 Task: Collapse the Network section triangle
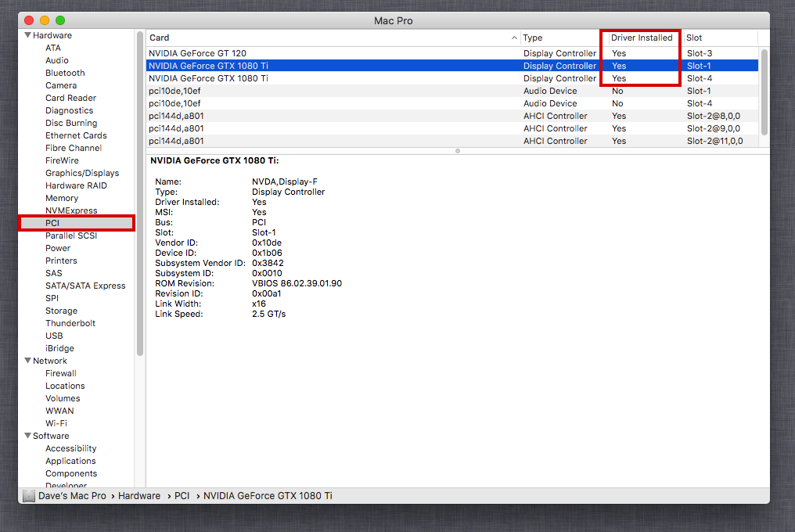[x=28, y=361]
